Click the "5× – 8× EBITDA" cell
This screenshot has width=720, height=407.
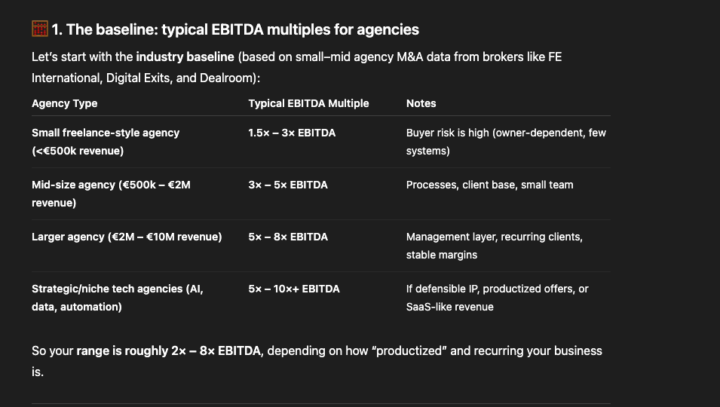(x=288, y=237)
